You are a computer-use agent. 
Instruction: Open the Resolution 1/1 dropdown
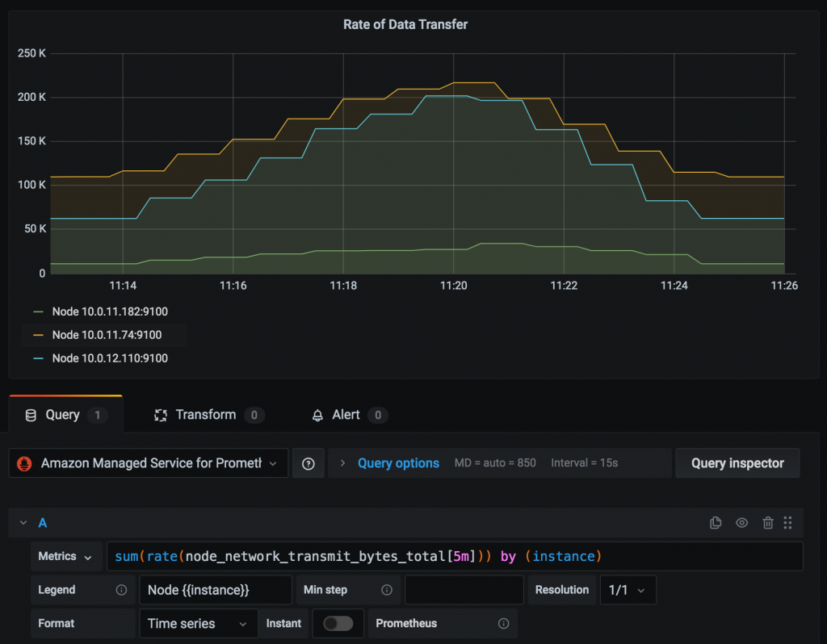628,590
